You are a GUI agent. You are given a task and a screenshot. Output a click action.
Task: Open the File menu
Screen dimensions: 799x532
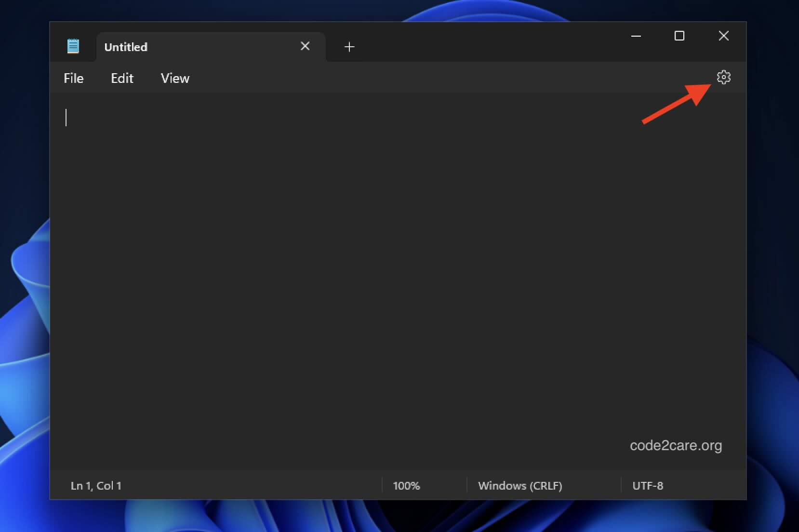click(x=73, y=78)
